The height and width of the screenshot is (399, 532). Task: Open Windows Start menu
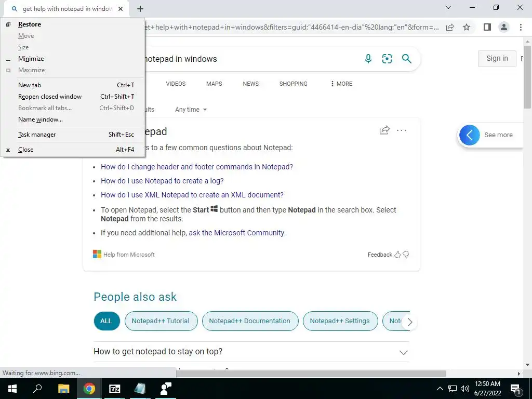(x=12, y=389)
